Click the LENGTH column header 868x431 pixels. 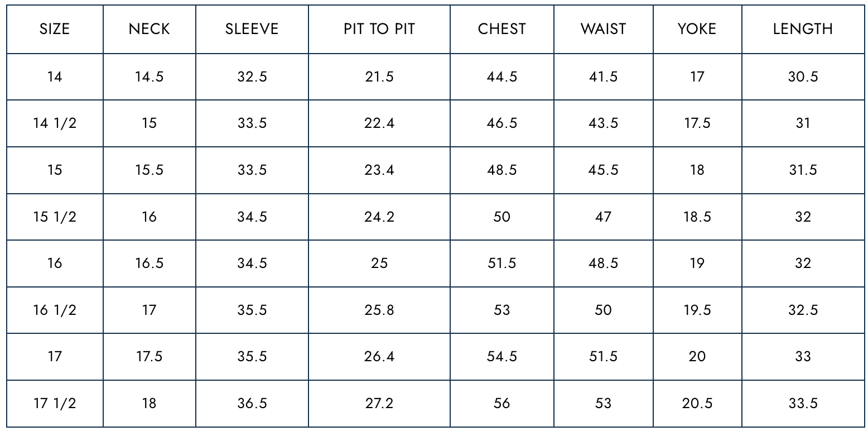click(803, 29)
